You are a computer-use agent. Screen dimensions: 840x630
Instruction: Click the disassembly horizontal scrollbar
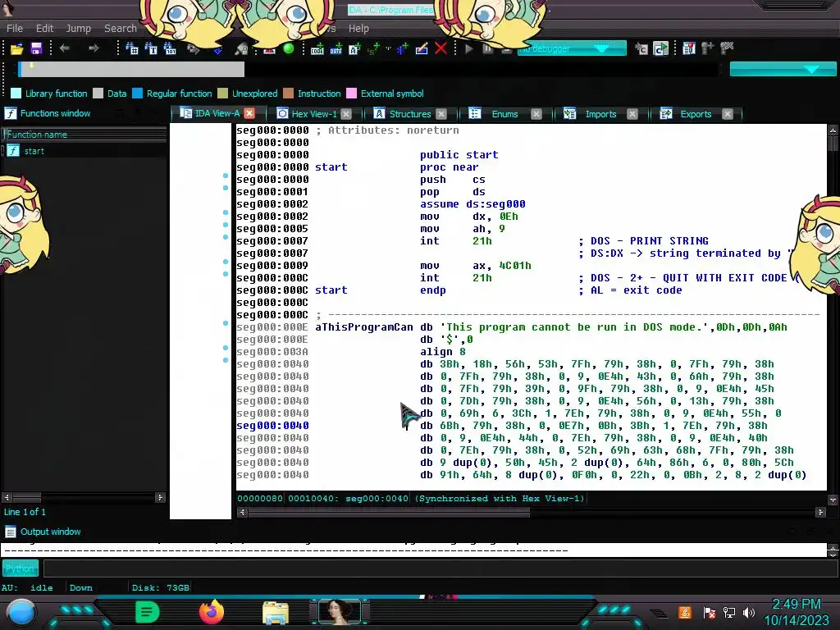click(531, 513)
